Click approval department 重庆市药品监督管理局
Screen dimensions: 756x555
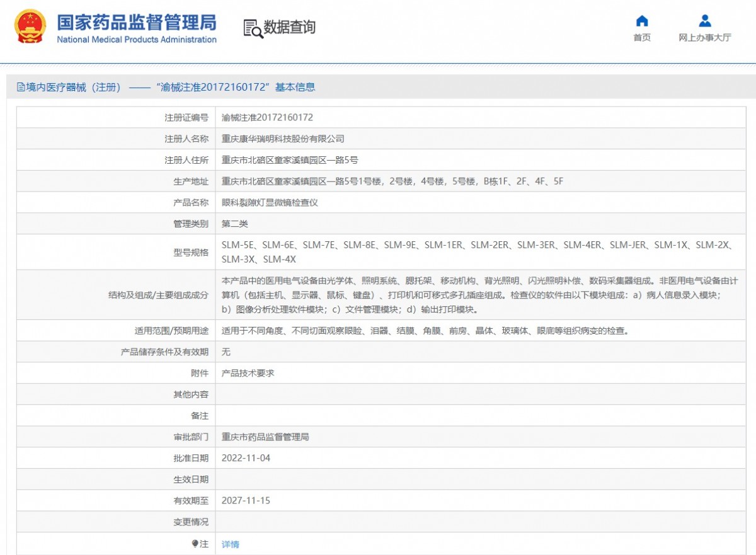click(265, 437)
